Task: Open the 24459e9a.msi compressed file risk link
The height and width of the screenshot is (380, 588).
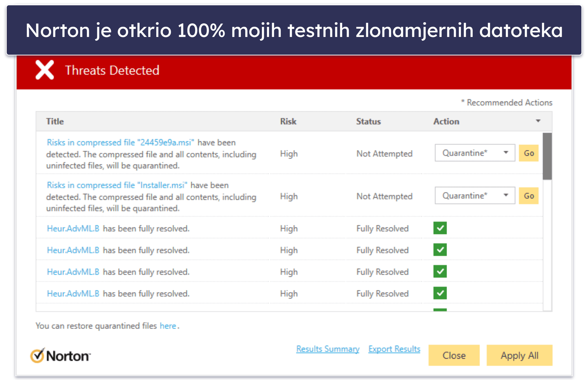Action: [x=121, y=142]
